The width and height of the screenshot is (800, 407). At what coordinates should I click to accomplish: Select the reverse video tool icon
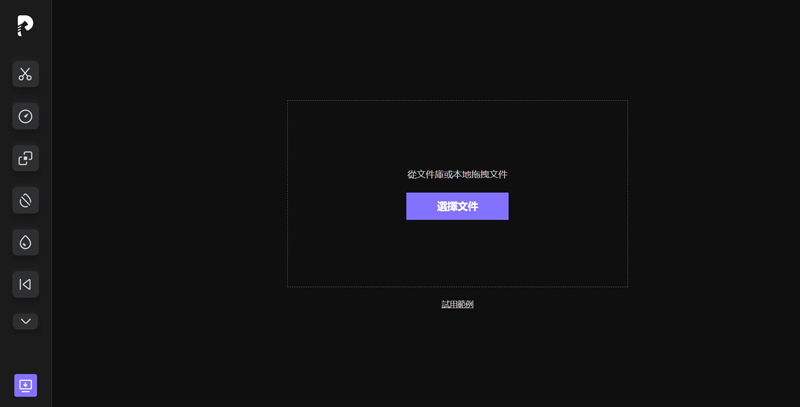(x=26, y=284)
